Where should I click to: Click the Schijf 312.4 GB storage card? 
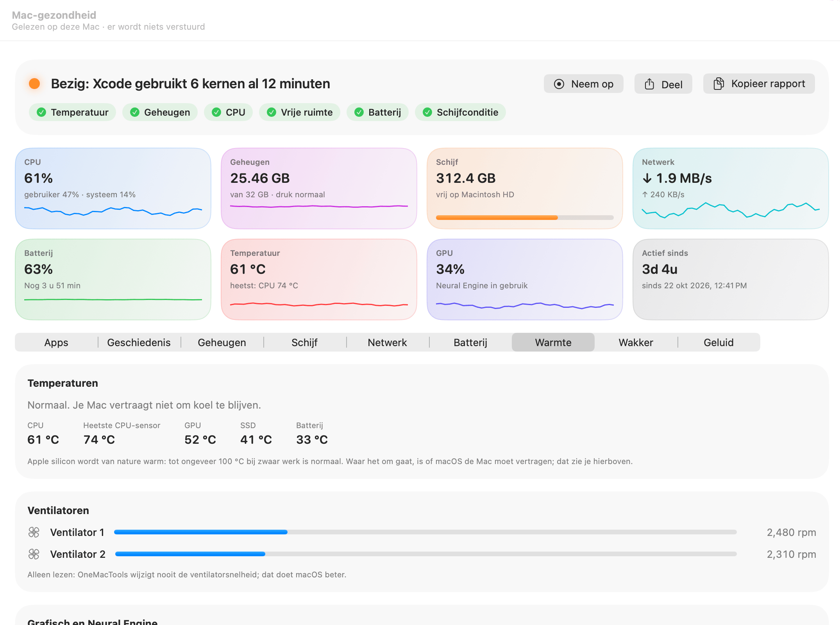[x=524, y=188]
